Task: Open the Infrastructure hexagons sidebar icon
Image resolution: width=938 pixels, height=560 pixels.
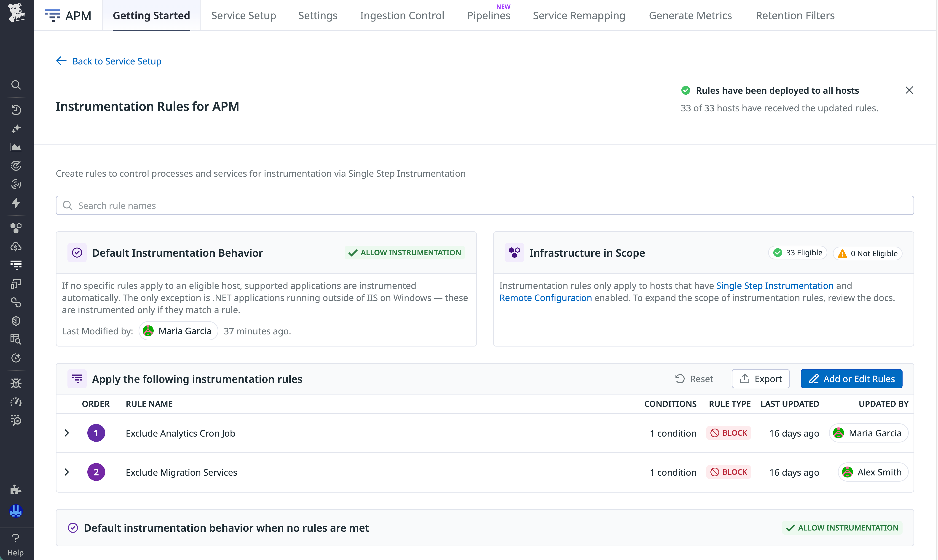Action: pyautogui.click(x=16, y=228)
